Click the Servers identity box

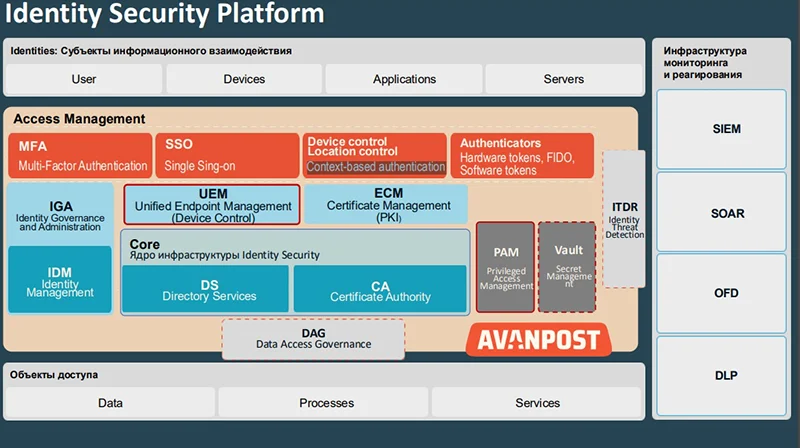tap(563, 79)
